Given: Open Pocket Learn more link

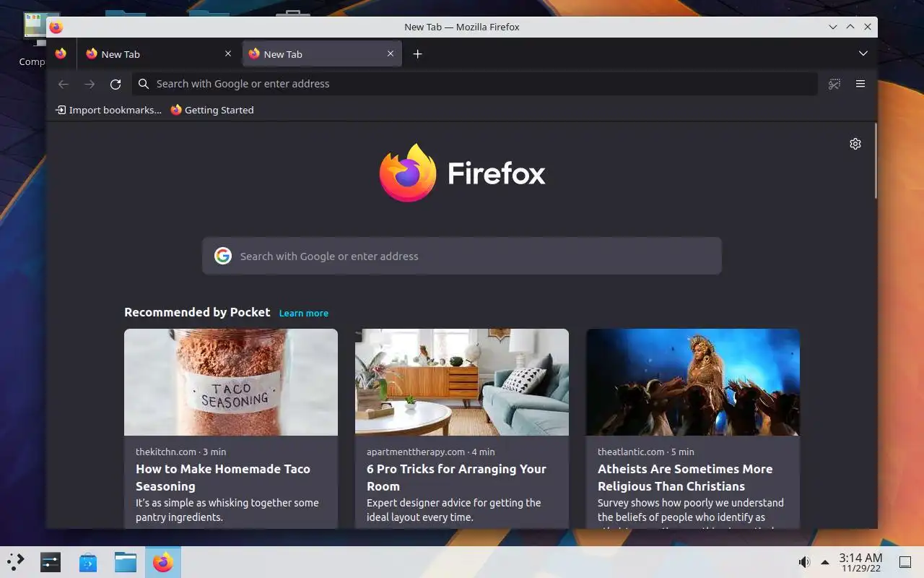Looking at the screenshot, I should pos(304,313).
